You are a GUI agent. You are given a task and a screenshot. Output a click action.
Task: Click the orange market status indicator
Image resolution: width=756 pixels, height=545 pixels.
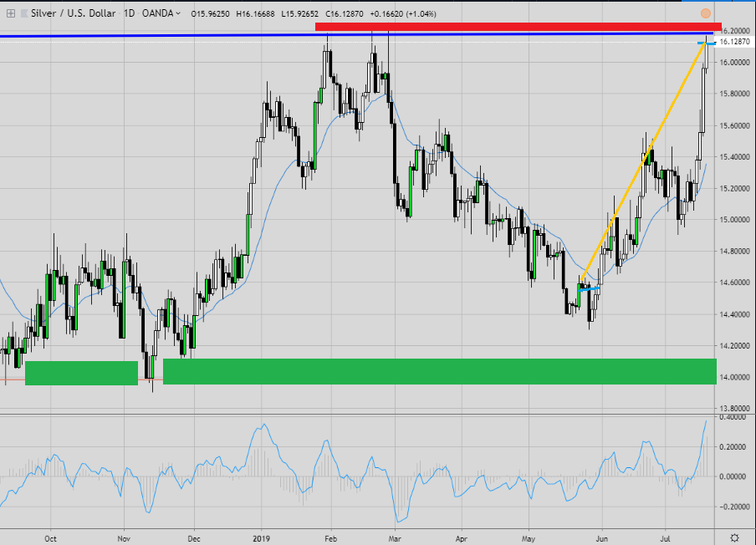pos(705,13)
